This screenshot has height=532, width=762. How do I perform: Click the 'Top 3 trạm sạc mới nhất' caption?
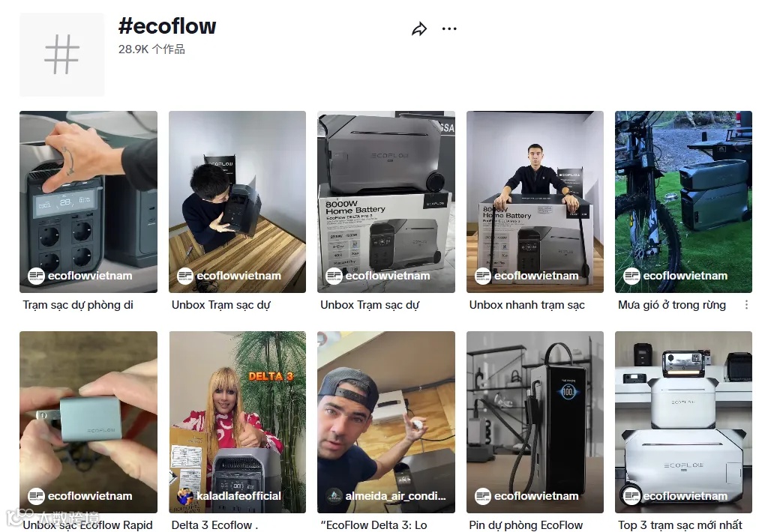(x=679, y=525)
